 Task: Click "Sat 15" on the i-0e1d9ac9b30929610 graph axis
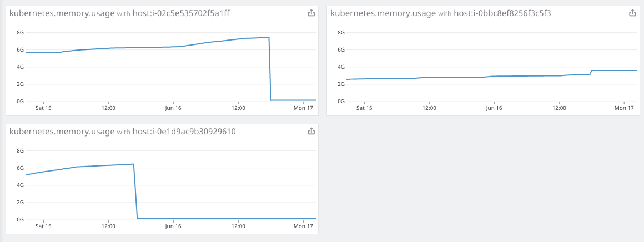pos(43,226)
